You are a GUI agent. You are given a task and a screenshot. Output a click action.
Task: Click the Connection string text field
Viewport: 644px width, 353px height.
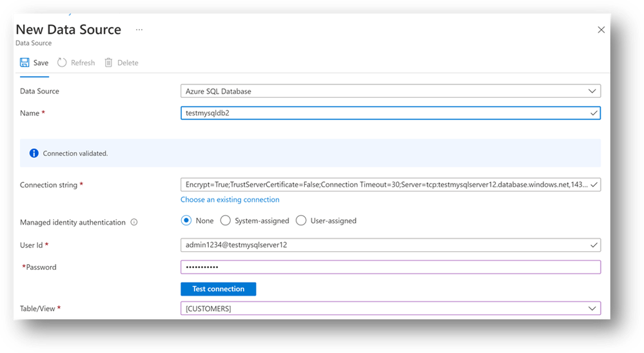(x=385, y=185)
